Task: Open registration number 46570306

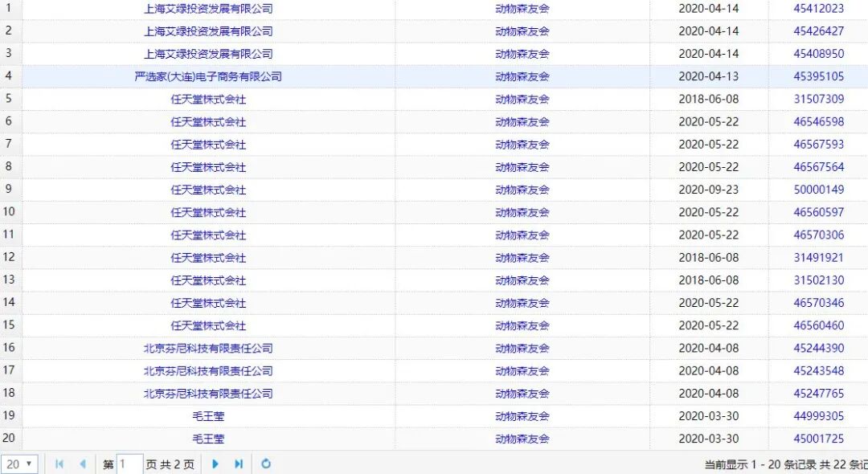Action: tap(819, 235)
